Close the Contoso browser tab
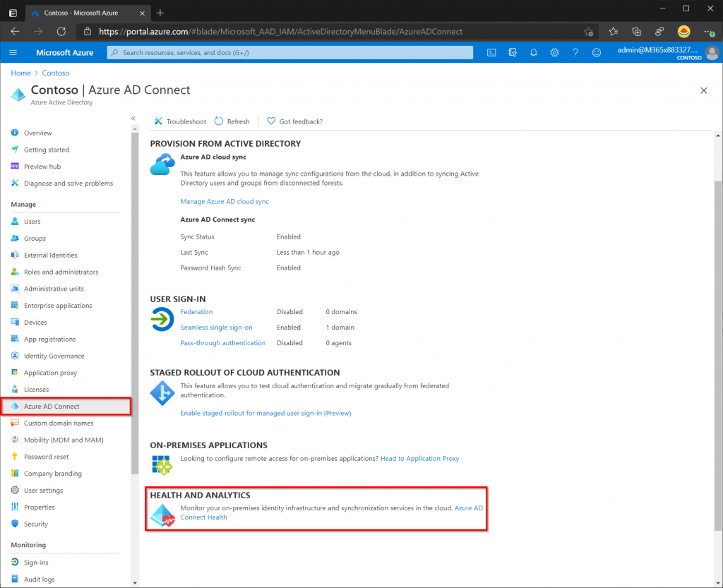 click(142, 13)
